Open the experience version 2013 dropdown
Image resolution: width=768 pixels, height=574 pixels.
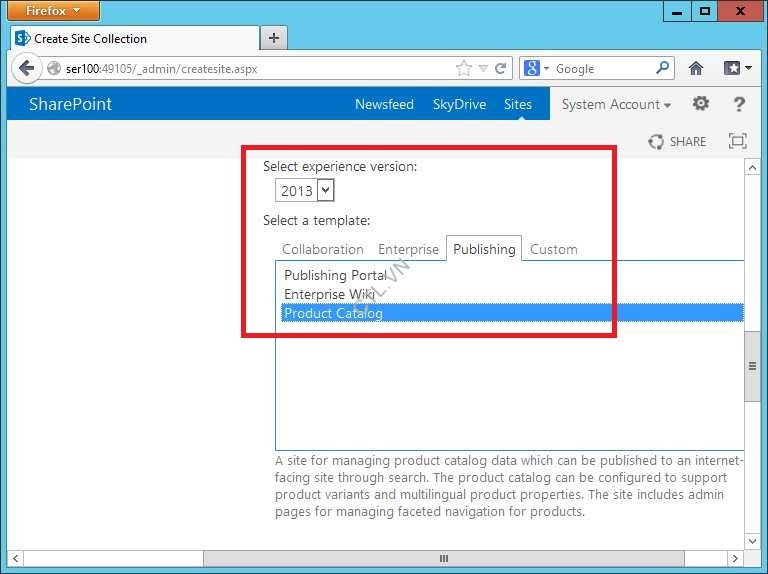(x=305, y=190)
